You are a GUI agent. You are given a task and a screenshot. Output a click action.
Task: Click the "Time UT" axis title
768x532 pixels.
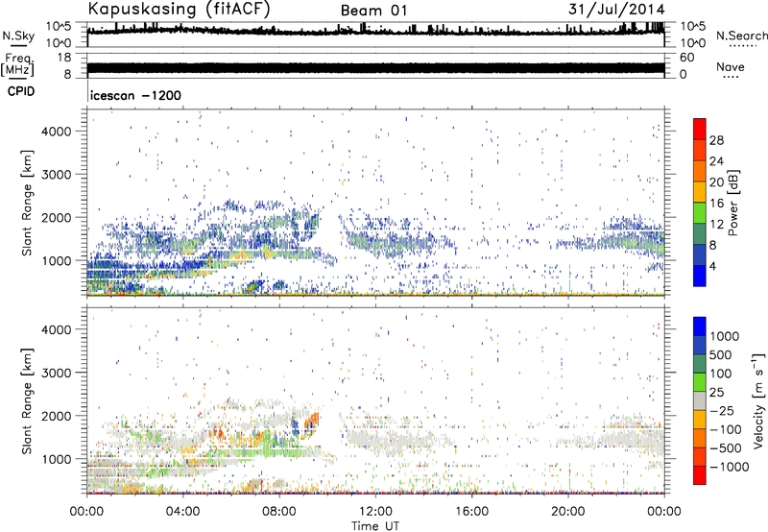375,525
